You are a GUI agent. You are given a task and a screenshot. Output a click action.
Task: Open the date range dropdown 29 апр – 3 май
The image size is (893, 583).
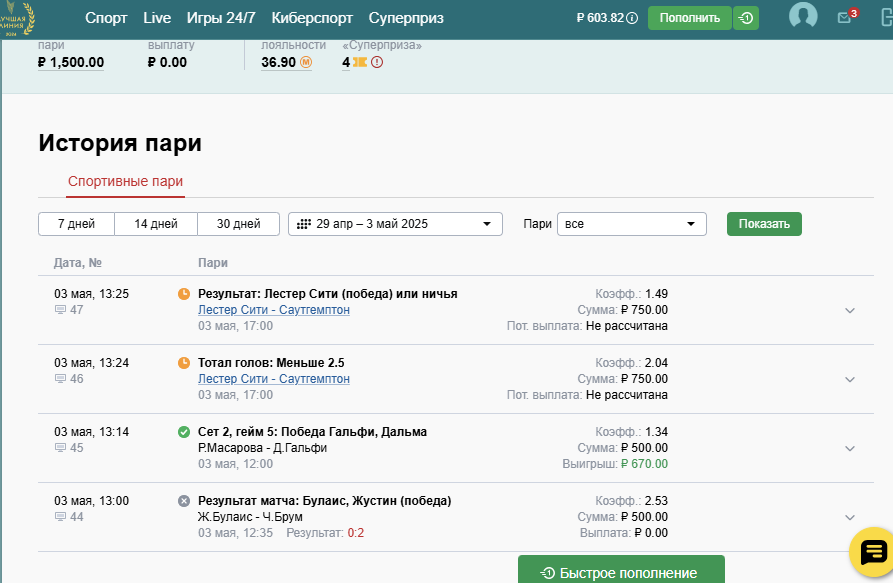[395, 224]
